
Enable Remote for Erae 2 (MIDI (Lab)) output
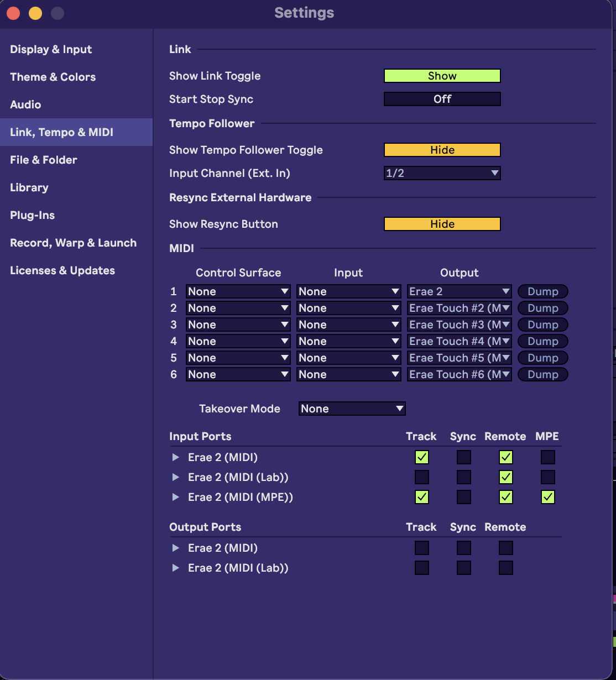506,568
